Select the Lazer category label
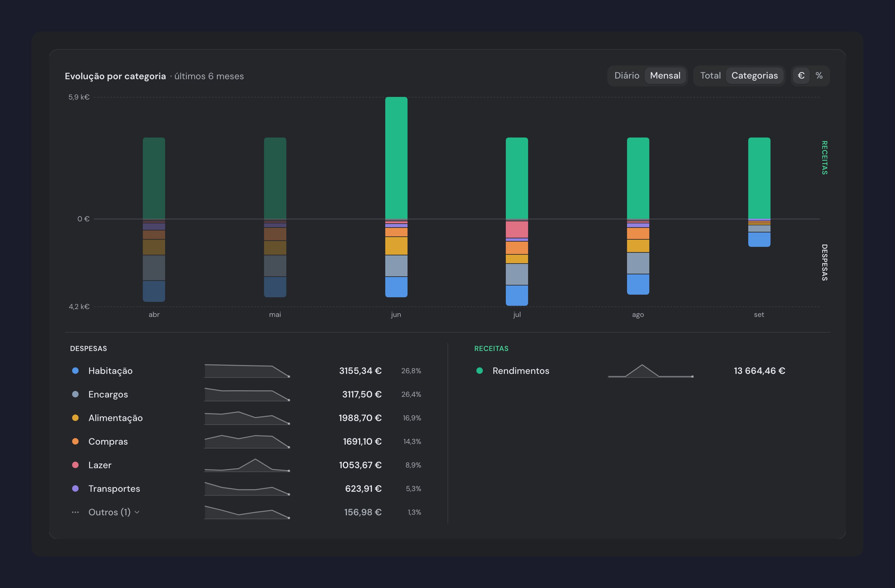895x588 pixels. point(100,465)
